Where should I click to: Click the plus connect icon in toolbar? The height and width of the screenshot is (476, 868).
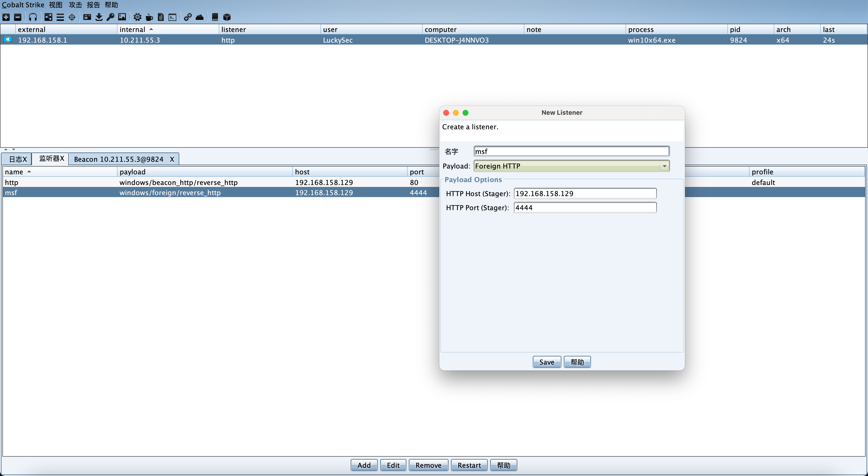coord(6,17)
